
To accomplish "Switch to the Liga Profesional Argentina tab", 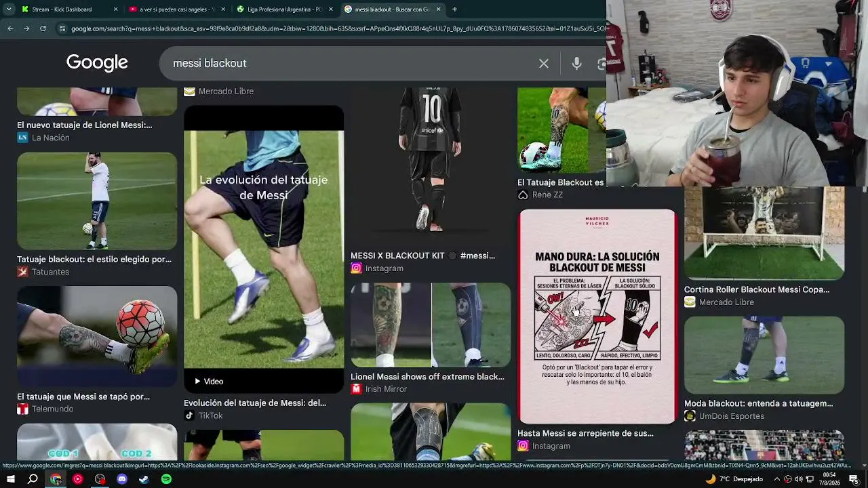I will [x=283, y=9].
